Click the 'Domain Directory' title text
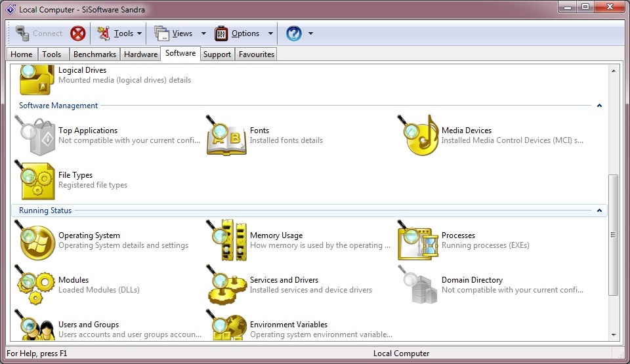 coord(472,279)
